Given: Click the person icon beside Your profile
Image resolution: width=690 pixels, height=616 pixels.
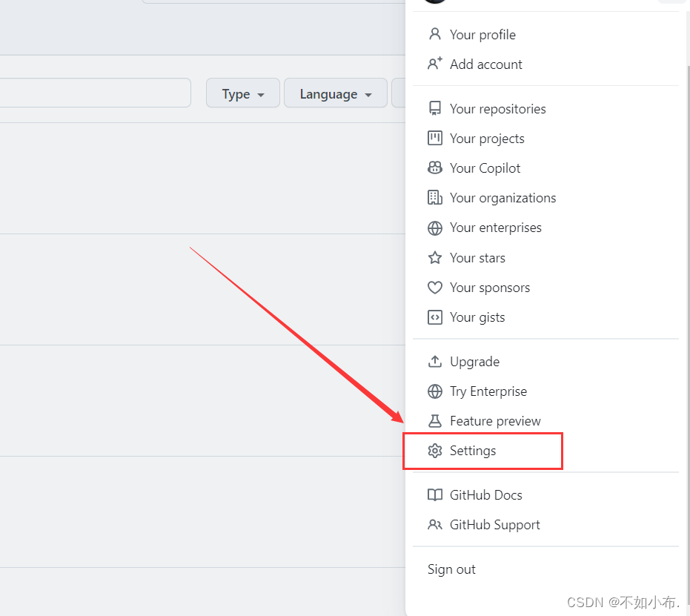Looking at the screenshot, I should tap(435, 35).
